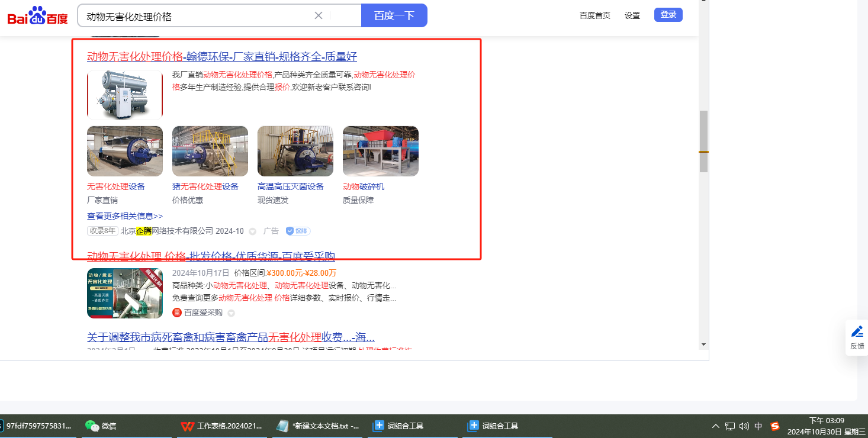Open WeChat from the taskbar
The height and width of the screenshot is (438, 868).
coord(101,426)
